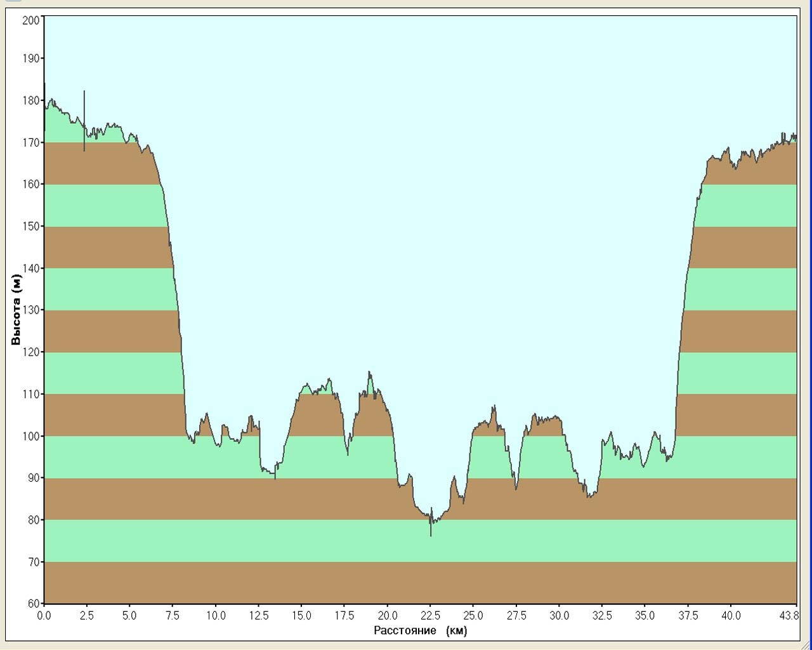Click the sharp profile peak near 19 km

click(x=370, y=375)
